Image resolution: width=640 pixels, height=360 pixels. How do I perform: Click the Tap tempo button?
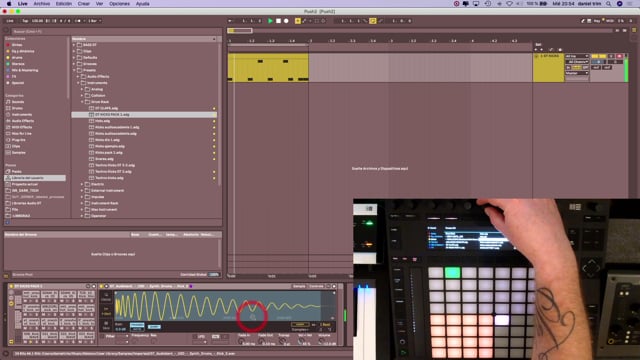click(25, 21)
